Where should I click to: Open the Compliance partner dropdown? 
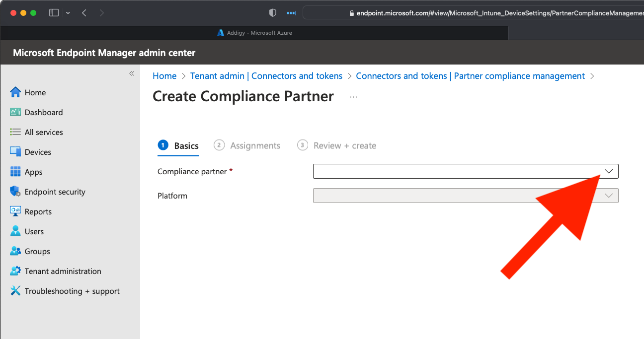[466, 171]
